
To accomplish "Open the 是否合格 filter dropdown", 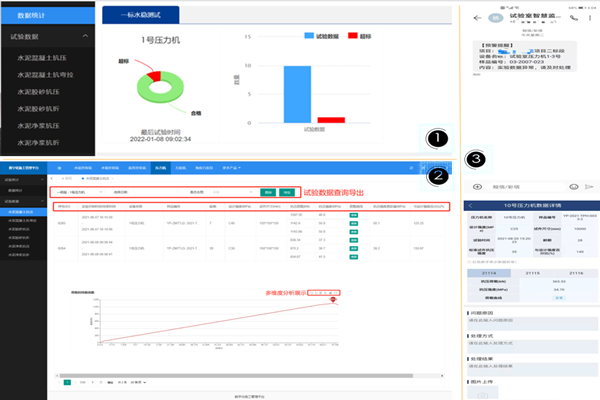I will coord(233,192).
